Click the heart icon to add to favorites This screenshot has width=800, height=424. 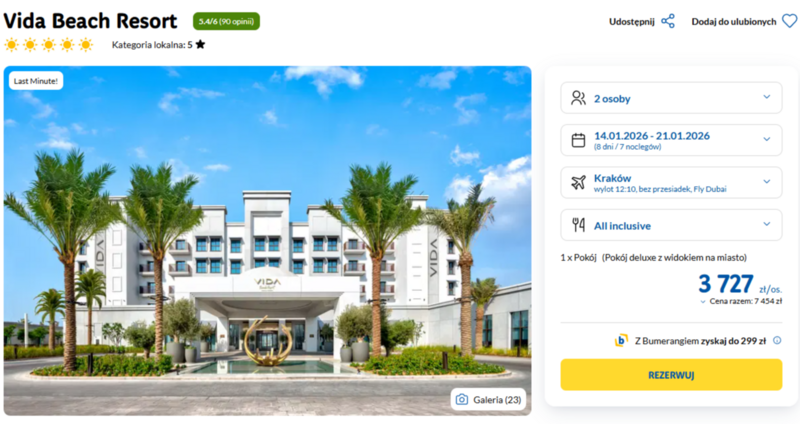click(789, 21)
